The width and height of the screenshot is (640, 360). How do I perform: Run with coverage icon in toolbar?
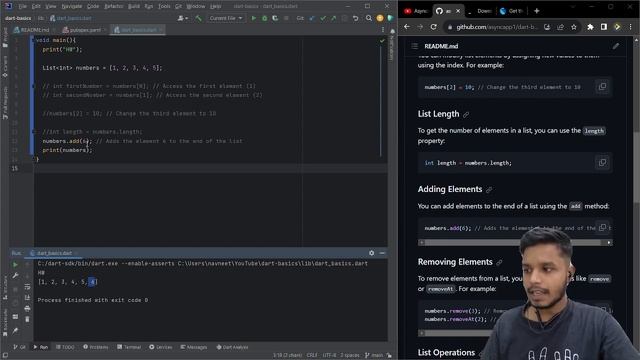pyautogui.click(x=275, y=18)
